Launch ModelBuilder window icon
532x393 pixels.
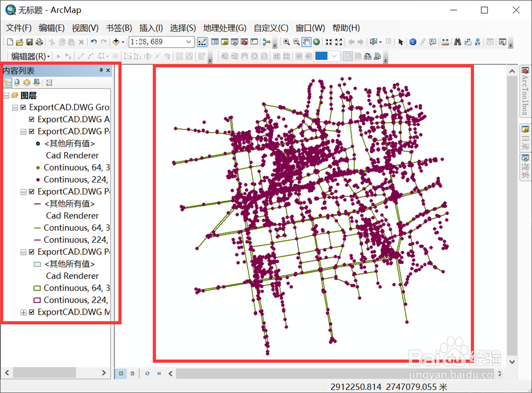click(267, 42)
